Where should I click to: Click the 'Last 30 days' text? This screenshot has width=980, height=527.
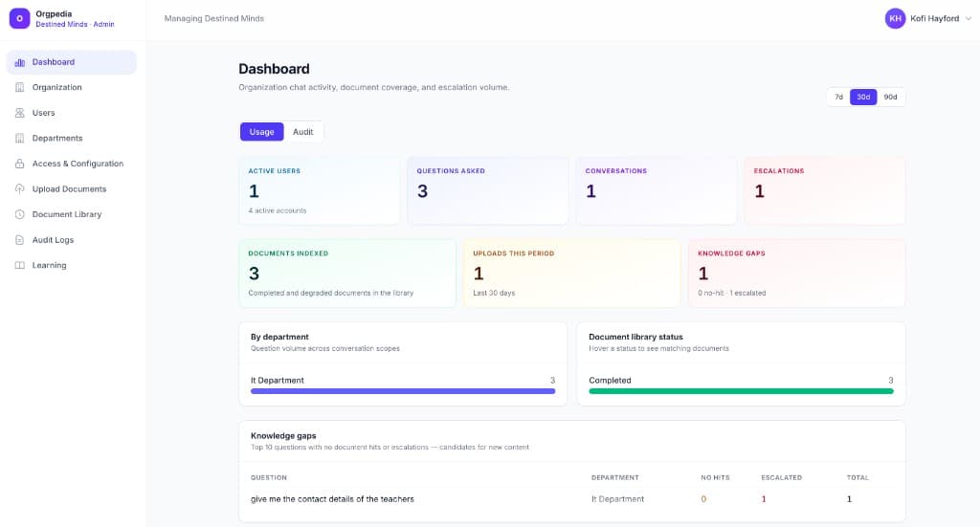(494, 293)
